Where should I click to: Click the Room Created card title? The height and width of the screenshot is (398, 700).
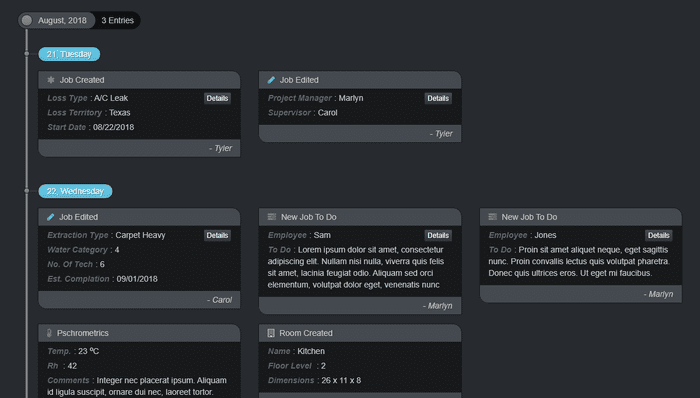pos(306,333)
